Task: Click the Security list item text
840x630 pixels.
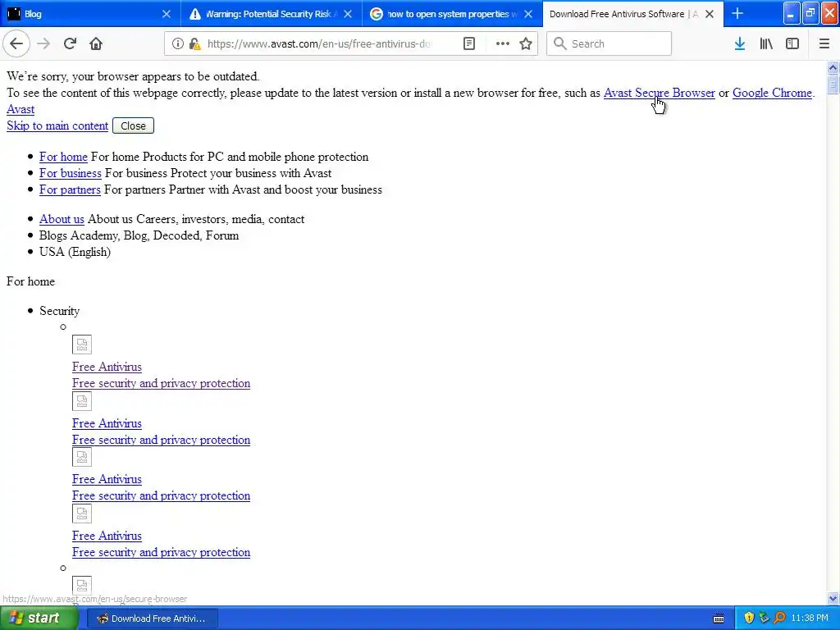Action: [59, 311]
